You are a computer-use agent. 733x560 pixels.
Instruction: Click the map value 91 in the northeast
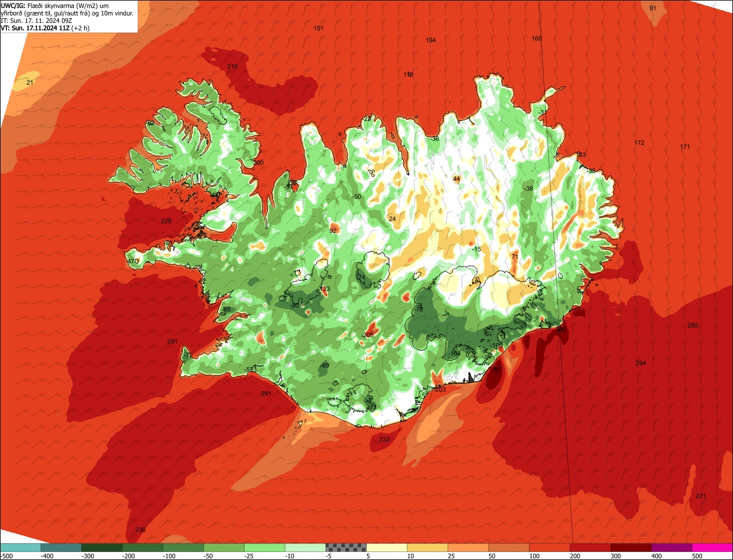[653, 8]
